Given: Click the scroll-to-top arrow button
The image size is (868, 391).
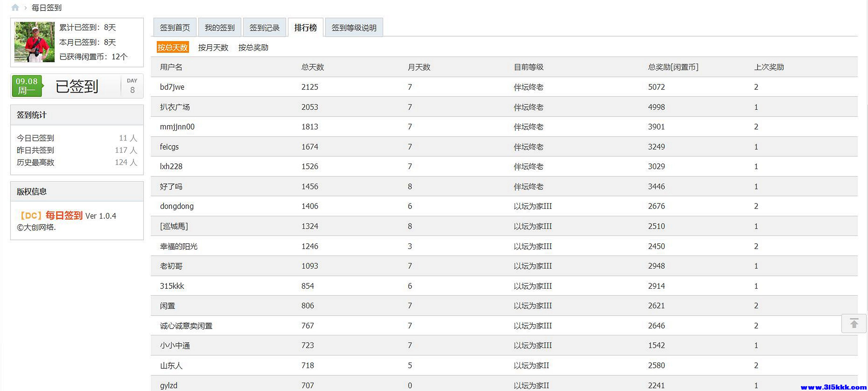Looking at the screenshot, I should (854, 323).
